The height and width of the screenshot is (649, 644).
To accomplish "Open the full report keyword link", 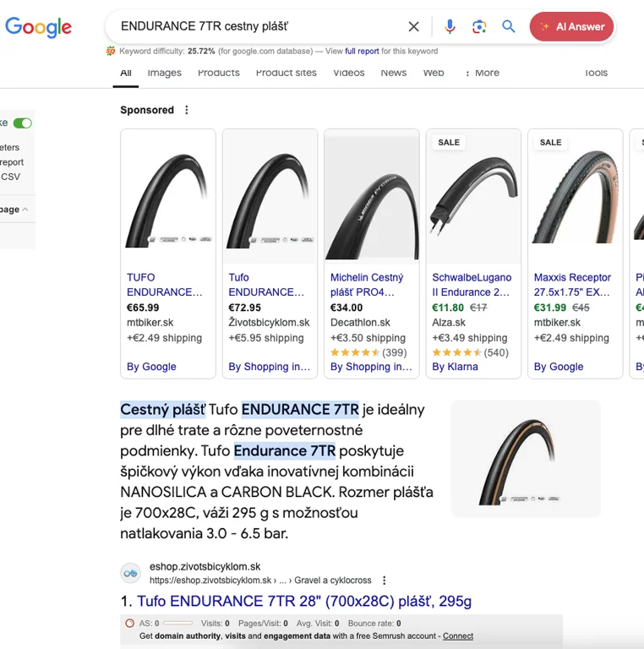I will 362,52.
